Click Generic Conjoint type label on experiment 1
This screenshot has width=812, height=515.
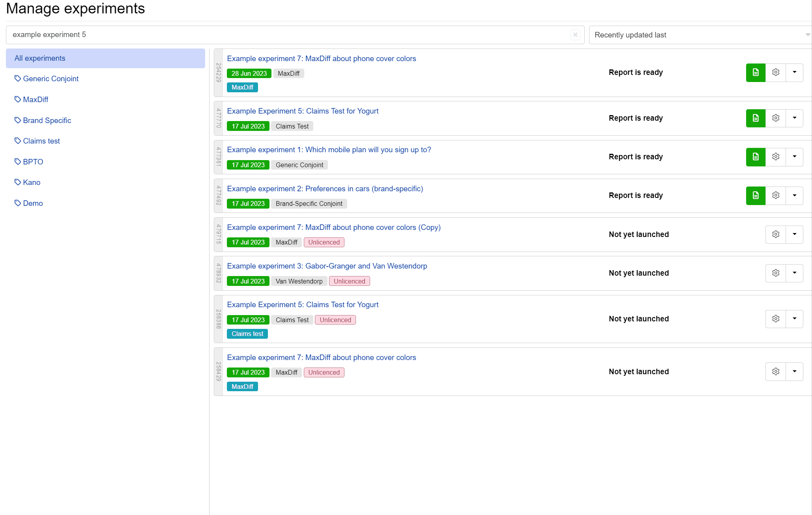[x=299, y=165]
